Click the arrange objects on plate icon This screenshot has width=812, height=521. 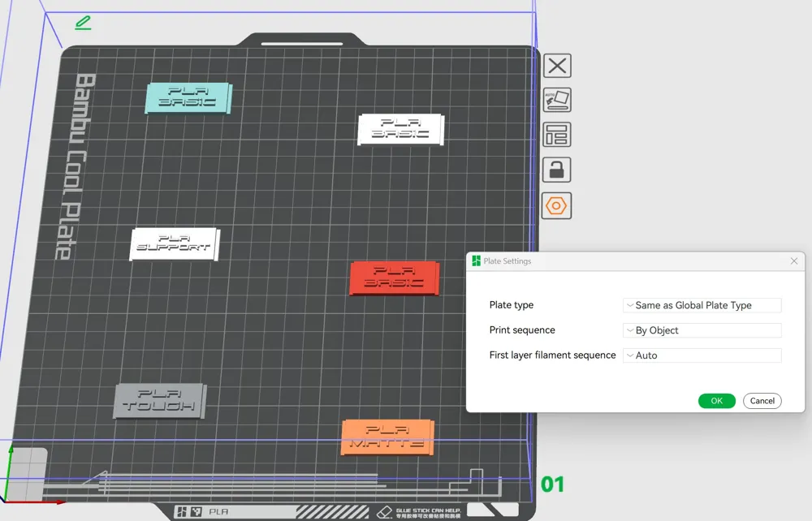(557, 135)
